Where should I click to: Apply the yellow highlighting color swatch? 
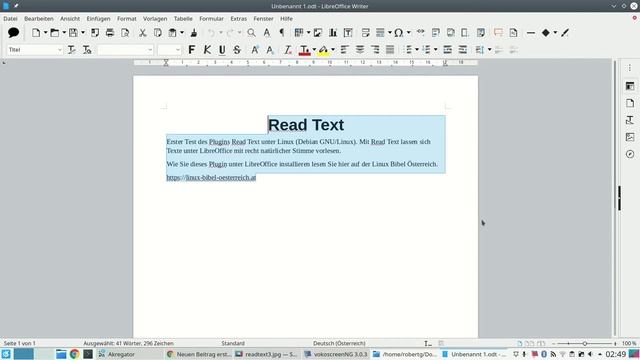pyautogui.click(x=323, y=50)
